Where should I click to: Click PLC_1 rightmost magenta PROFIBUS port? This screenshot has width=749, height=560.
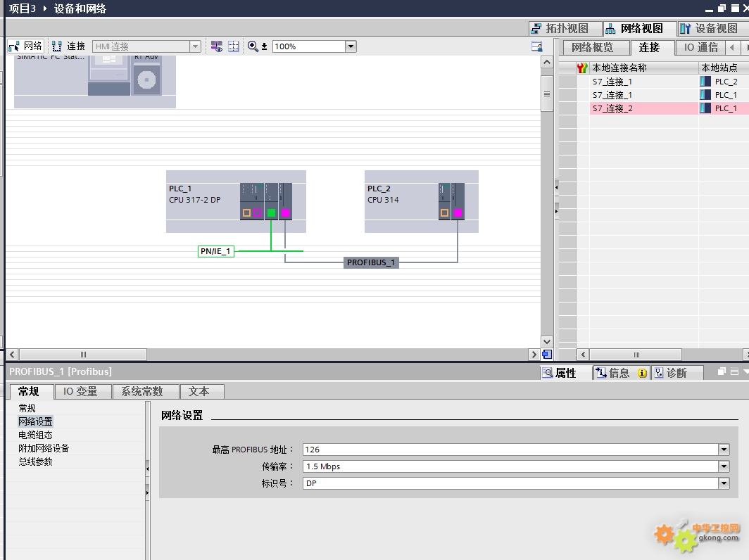286,213
